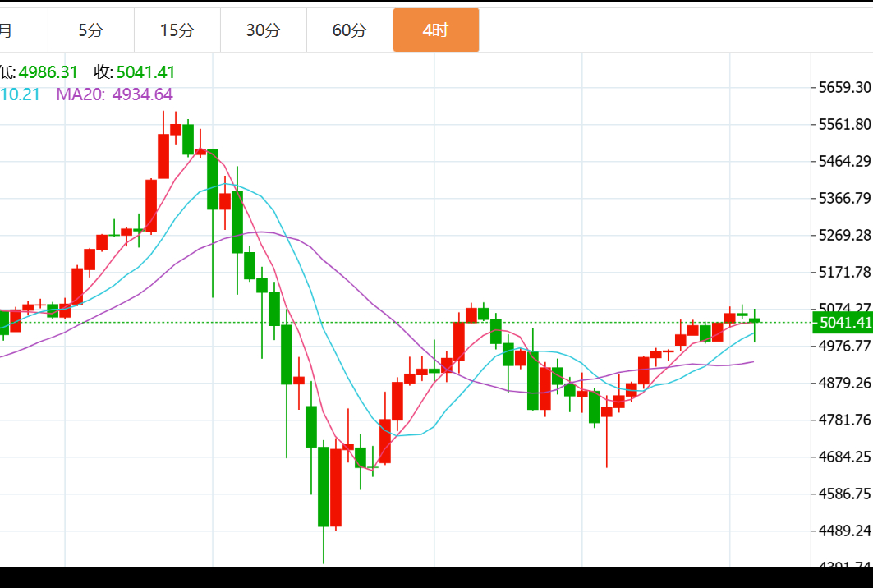Click the 4489.24 price axis label
This screenshot has width=873, height=588.
click(845, 531)
